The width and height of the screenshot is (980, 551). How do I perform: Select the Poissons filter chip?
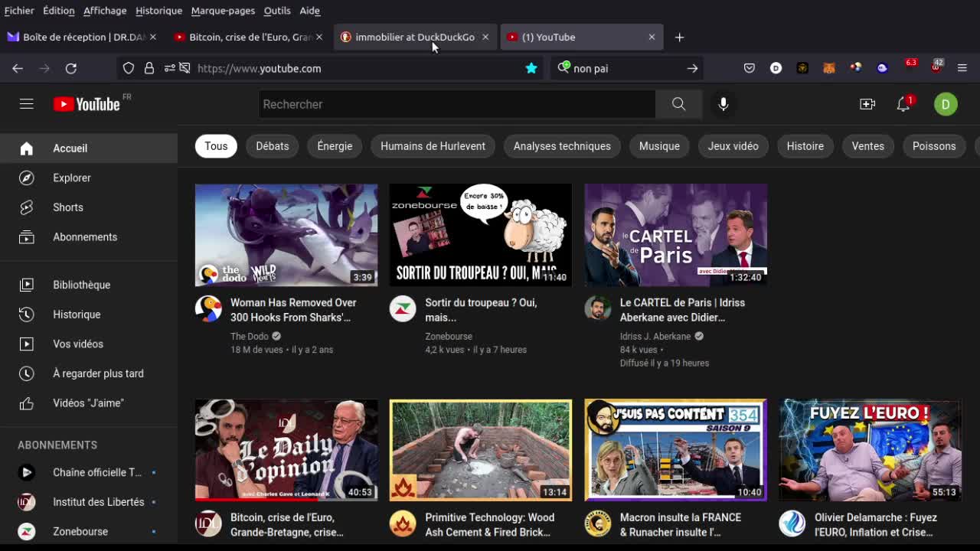934,146
